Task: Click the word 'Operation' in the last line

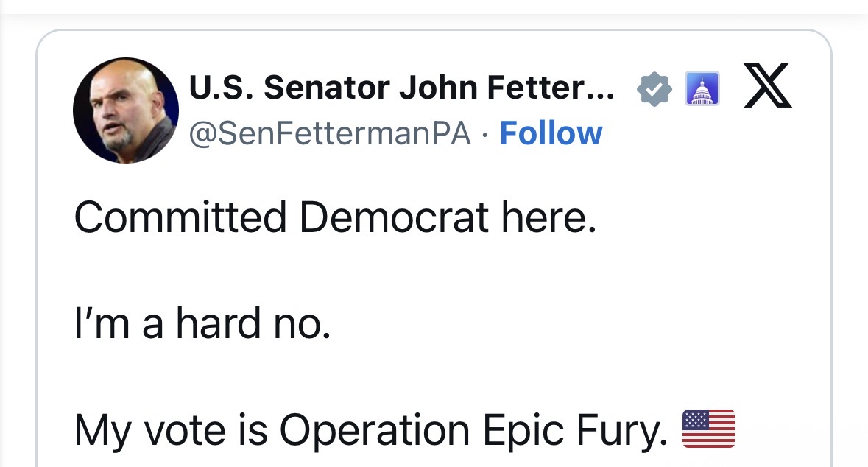Action: pyautogui.click(x=375, y=430)
